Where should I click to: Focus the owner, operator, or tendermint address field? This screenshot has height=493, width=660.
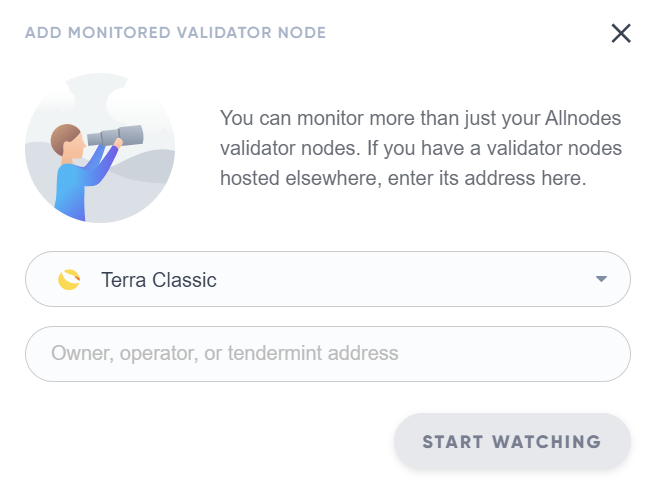click(327, 353)
